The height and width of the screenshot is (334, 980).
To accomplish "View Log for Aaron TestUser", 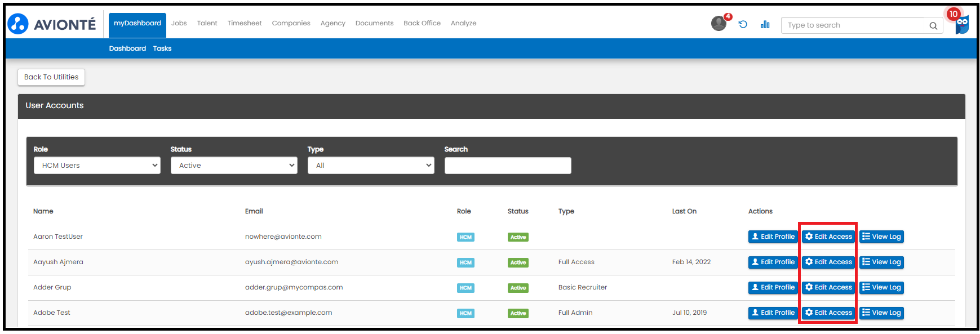I will [x=881, y=237].
